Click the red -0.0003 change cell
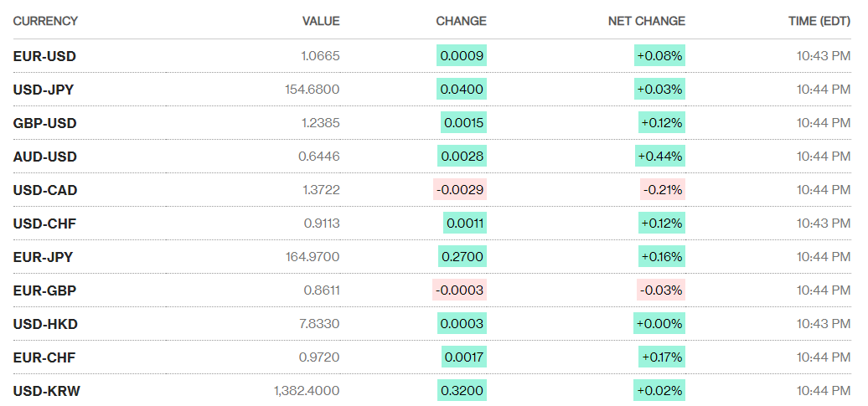 click(460, 290)
